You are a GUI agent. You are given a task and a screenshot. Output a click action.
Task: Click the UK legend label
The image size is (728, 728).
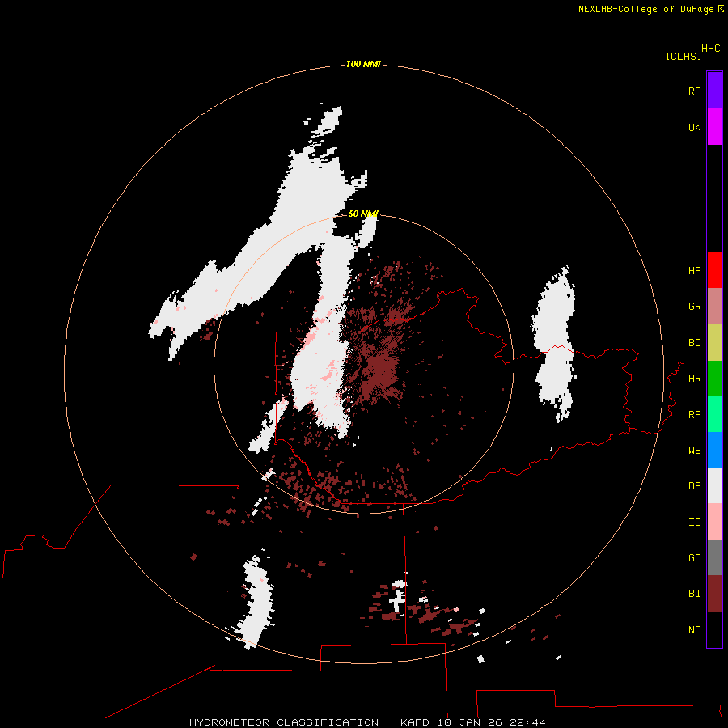tap(694, 127)
